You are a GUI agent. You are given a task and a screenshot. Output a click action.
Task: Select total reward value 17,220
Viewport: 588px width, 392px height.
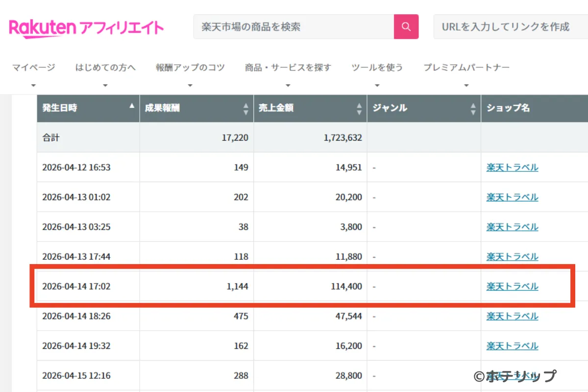pos(235,138)
